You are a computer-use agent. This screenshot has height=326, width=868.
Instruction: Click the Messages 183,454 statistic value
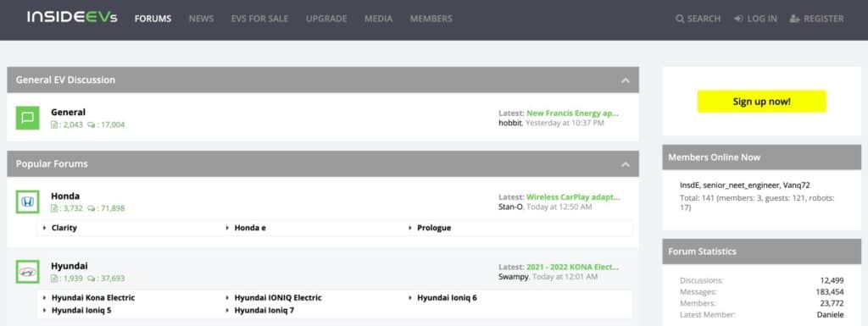coord(830,292)
